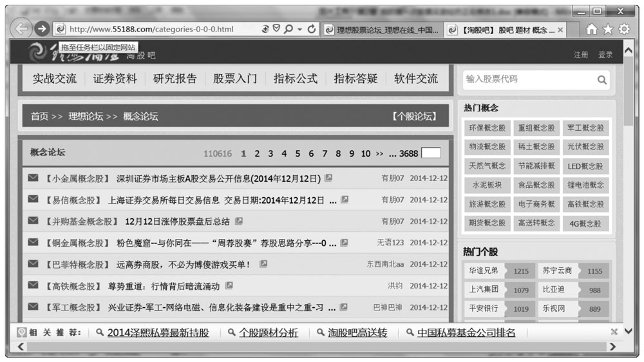Open the 股票入门 menu item
The height and width of the screenshot is (362, 644).
point(235,79)
